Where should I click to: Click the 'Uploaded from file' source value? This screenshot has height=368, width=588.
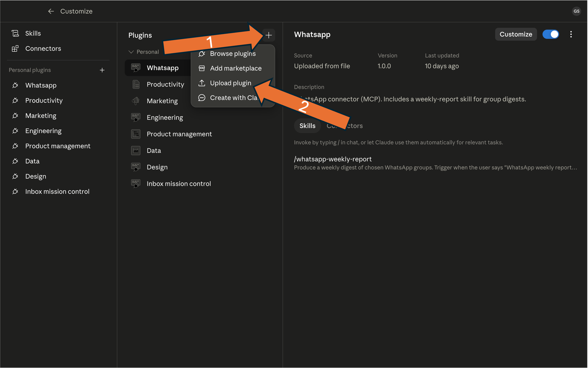tap(322, 66)
